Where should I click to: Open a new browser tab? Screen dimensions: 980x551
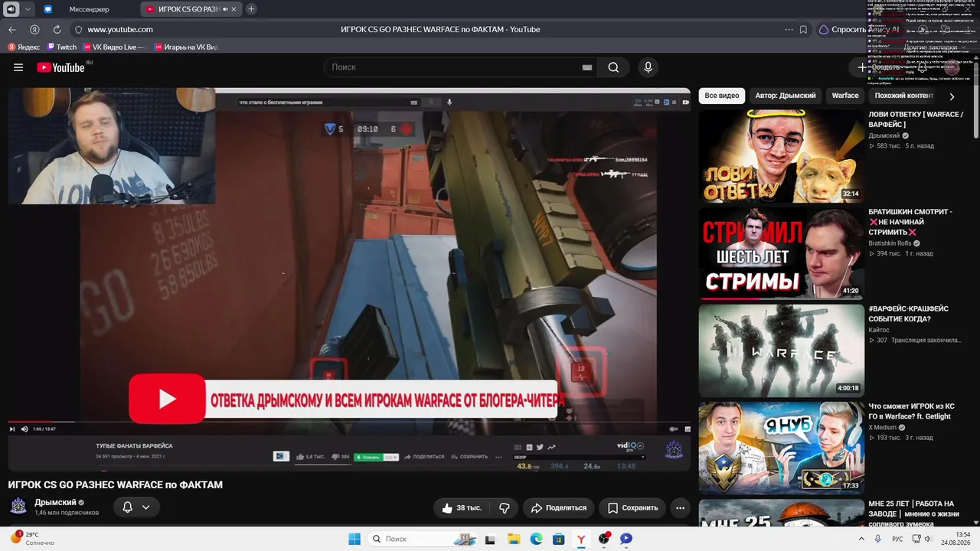click(x=251, y=9)
